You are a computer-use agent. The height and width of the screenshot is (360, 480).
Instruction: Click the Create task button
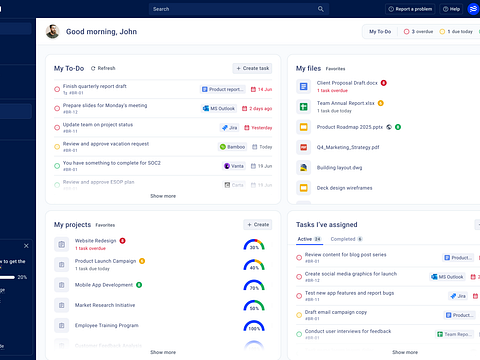coord(252,68)
